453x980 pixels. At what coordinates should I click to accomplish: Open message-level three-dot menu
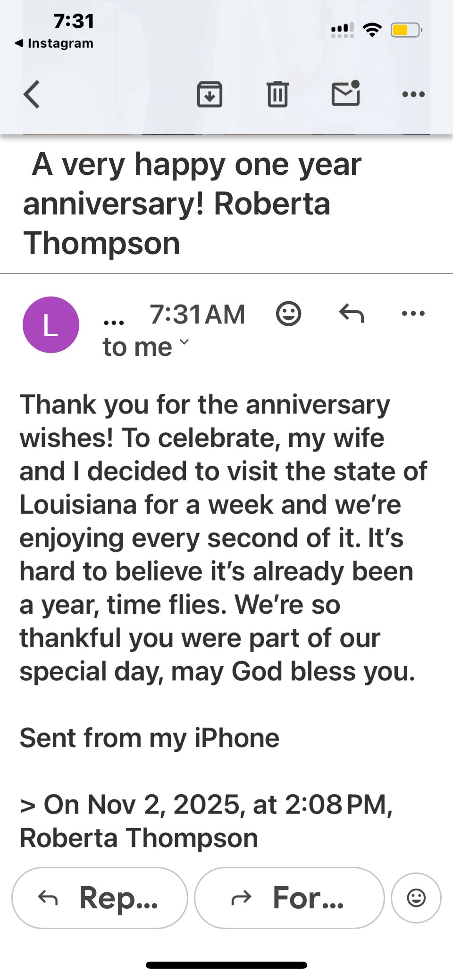[x=413, y=313]
